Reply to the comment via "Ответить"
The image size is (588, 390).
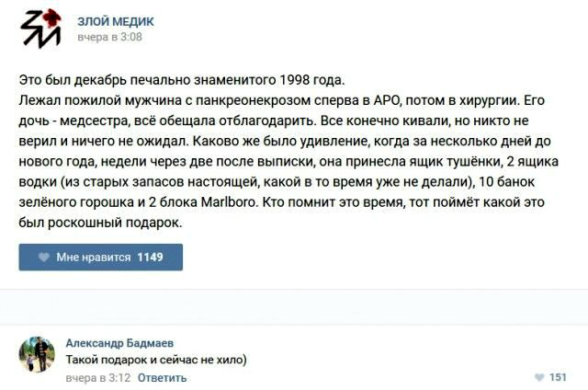162,378
